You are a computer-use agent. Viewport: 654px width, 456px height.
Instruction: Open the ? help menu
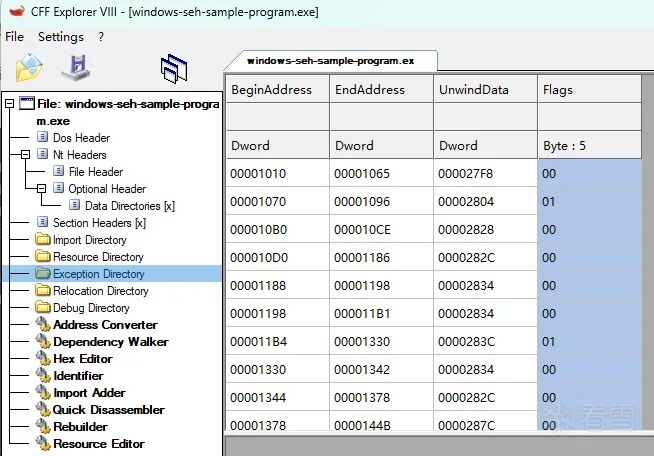pos(101,37)
